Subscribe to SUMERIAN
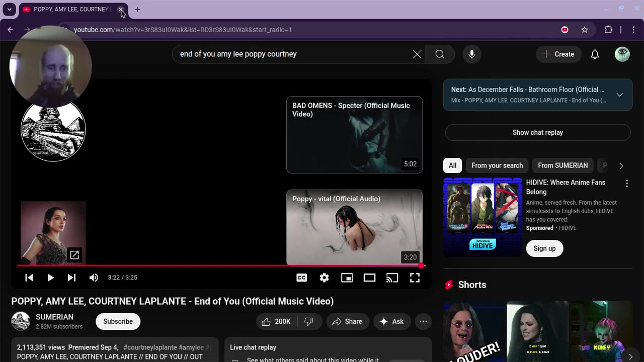Viewport: 644px width, 362px height. [x=118, y=321]
